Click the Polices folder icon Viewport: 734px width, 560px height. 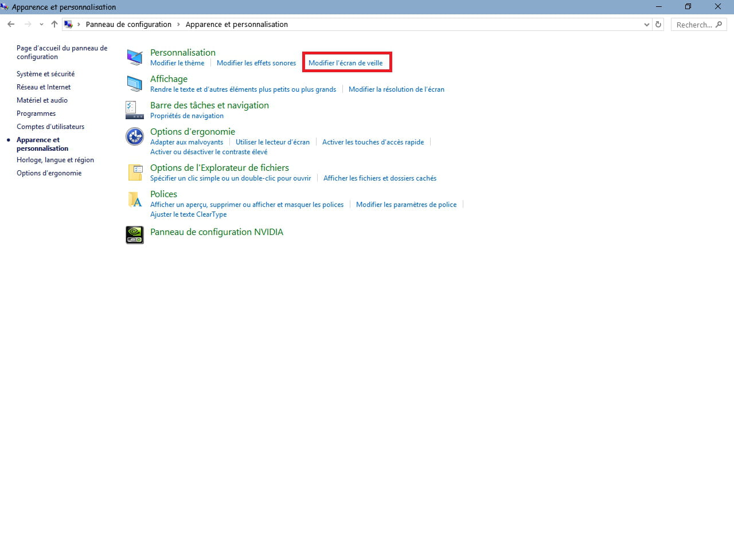pos(135,199)
